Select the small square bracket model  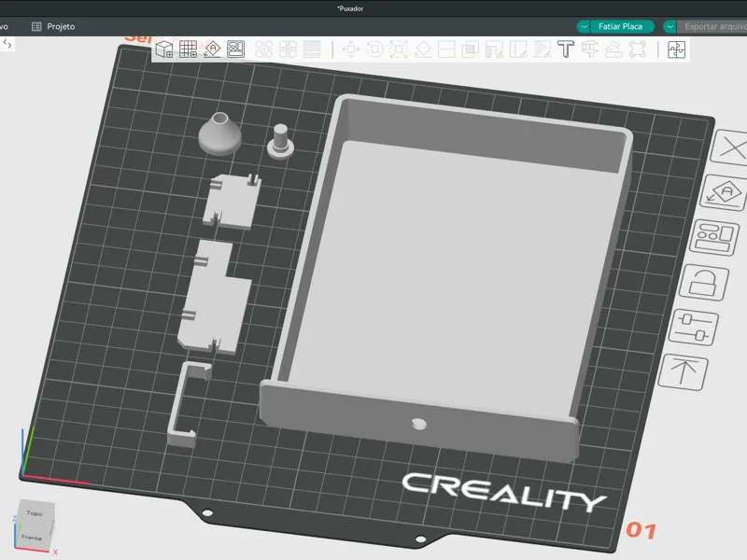click(232, 201)
